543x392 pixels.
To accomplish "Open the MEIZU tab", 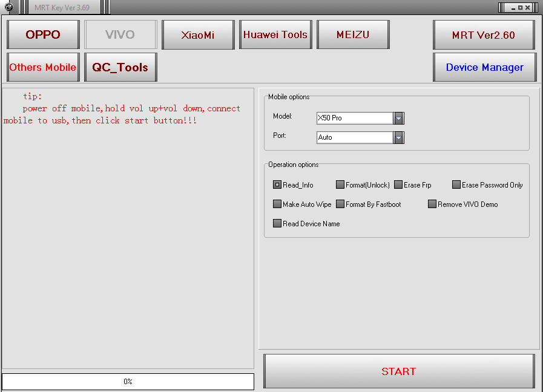I will click(x=354, y=34).
